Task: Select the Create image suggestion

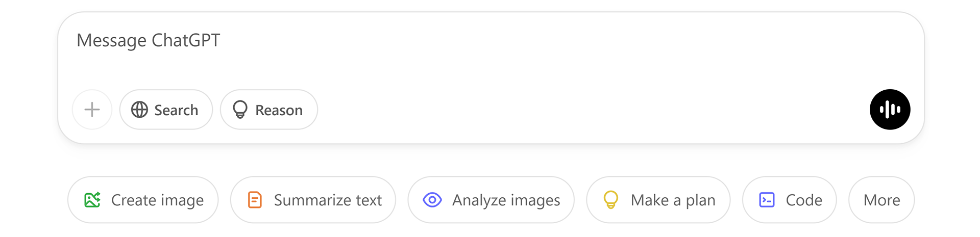Action: click(x=143, y=200)
